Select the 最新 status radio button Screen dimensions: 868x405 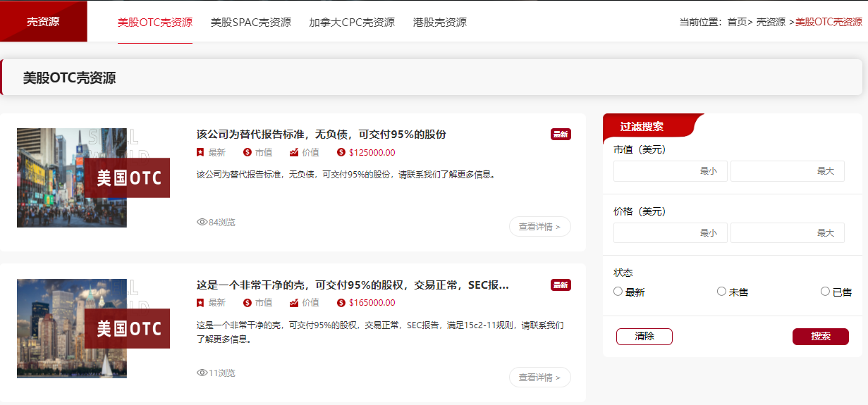(618, 292)
